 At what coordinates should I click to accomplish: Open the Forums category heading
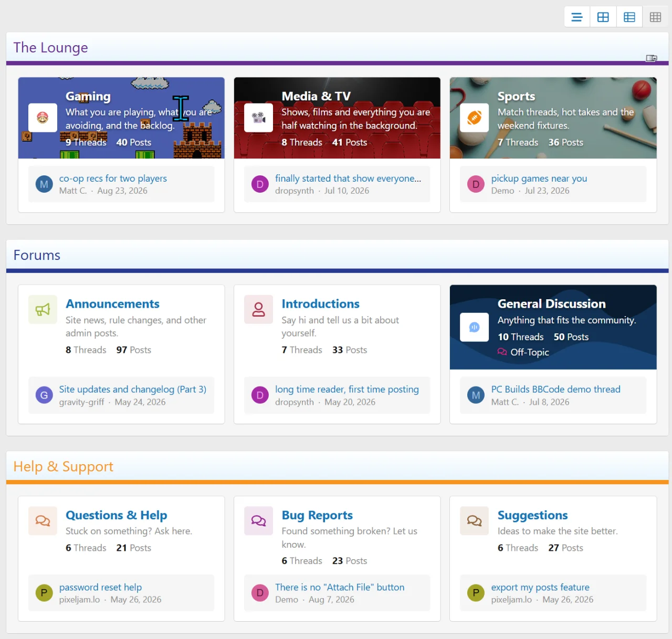(x=37, y=255)
